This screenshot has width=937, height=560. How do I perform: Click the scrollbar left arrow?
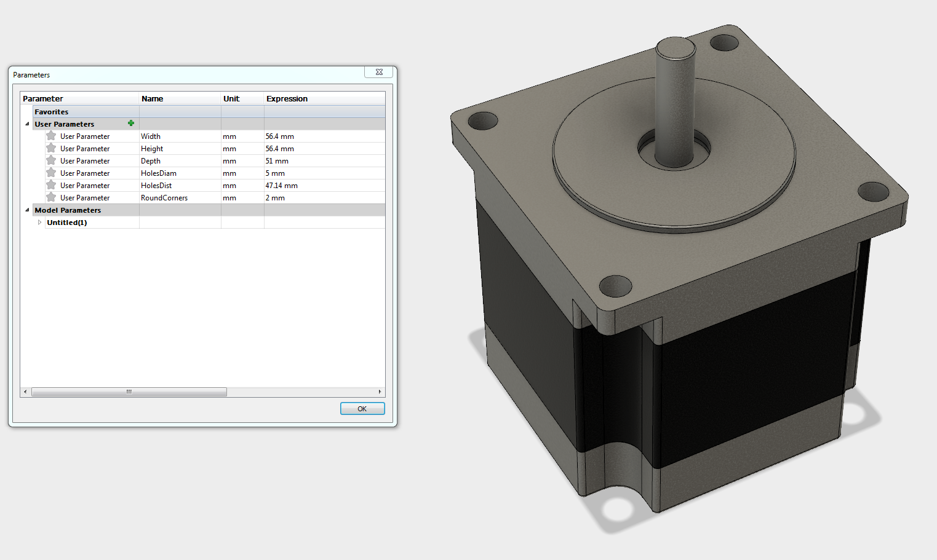pyautogui.click(x=25, y=392)
